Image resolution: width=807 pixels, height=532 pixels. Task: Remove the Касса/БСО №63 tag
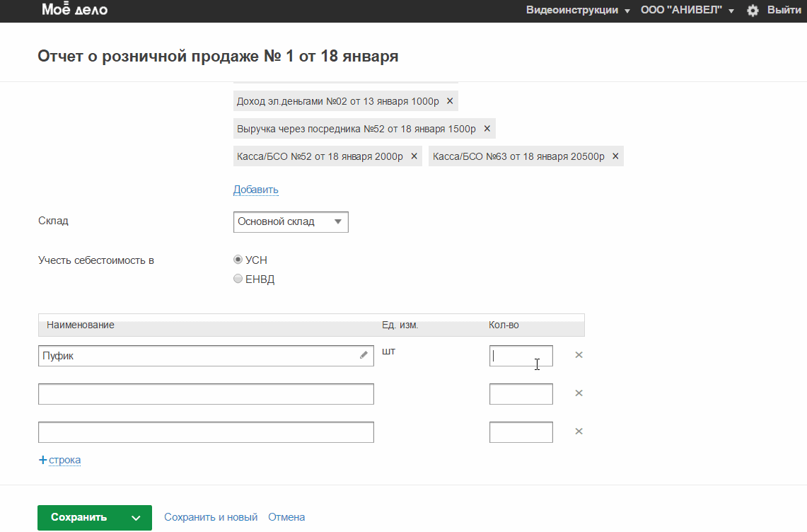pos(615,156)
